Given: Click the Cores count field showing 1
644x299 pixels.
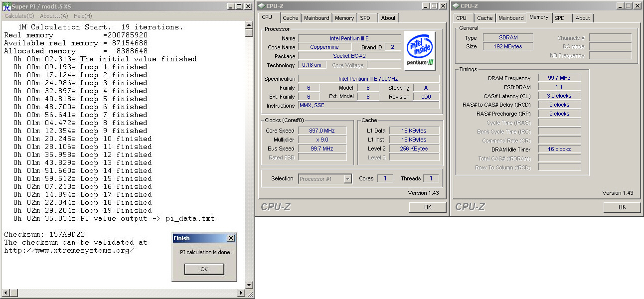Looking at the screenshot, I should (385, 178).
